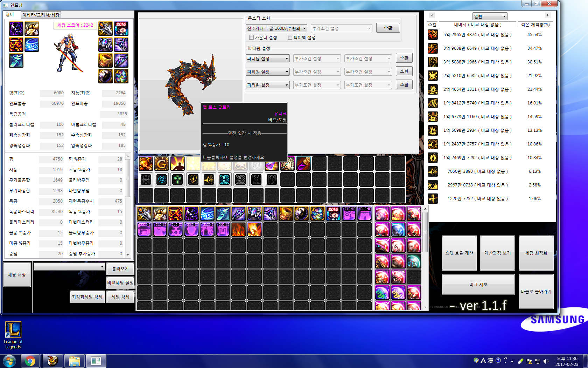Click the skill icon on the 3억 9638만 6649 row
Viewport: 588px width, 368px height.
(433, 48)
